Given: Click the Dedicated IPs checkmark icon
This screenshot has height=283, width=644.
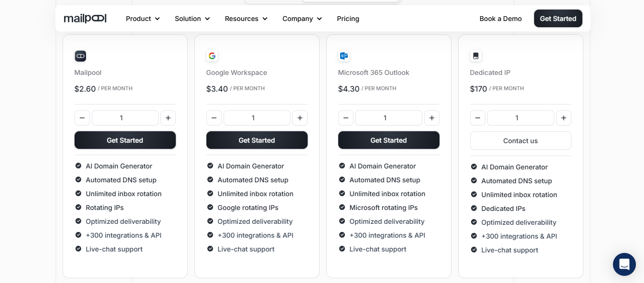Looking at the screenshot, I should tap(474, 209).
